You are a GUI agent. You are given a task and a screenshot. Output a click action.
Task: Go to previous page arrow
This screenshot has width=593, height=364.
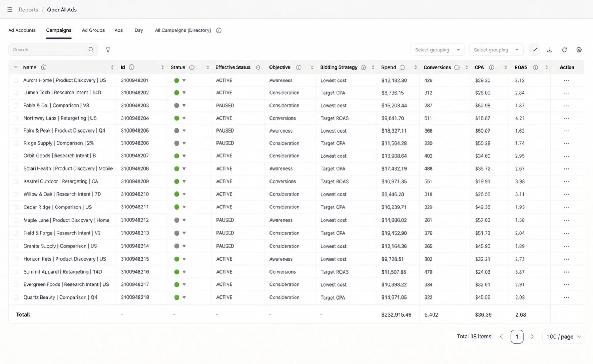(x=501, y=337)
